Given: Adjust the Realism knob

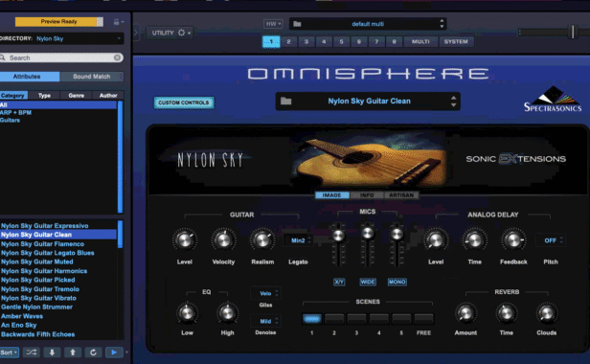Looking at the screenshot, I should click(262, 239).
